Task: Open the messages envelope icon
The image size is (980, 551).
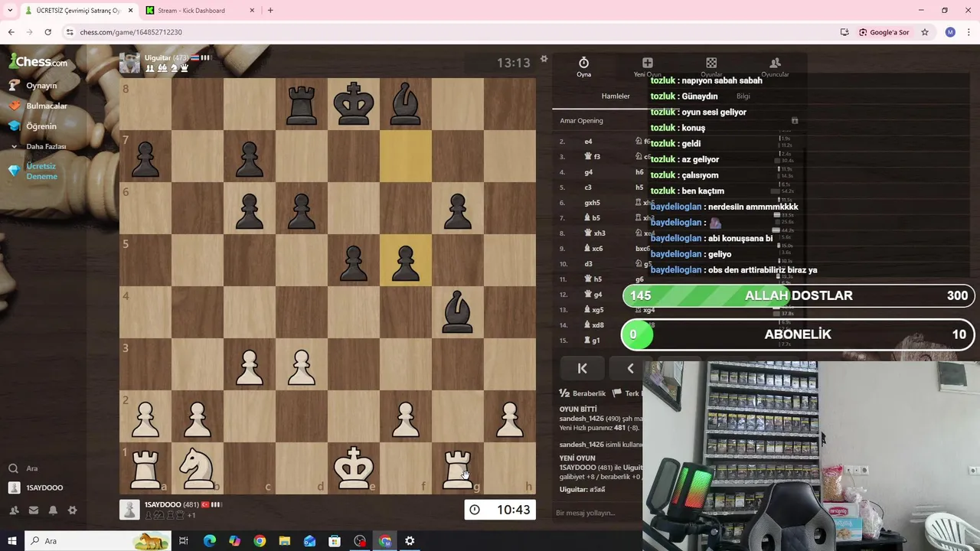Action: [x=34, y=510]
